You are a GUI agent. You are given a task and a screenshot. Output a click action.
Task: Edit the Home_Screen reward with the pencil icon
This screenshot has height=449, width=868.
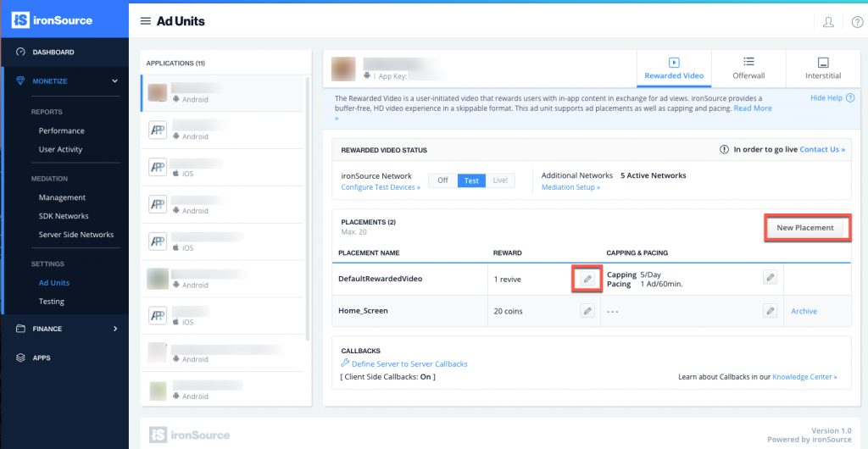[x=587, y=311]
